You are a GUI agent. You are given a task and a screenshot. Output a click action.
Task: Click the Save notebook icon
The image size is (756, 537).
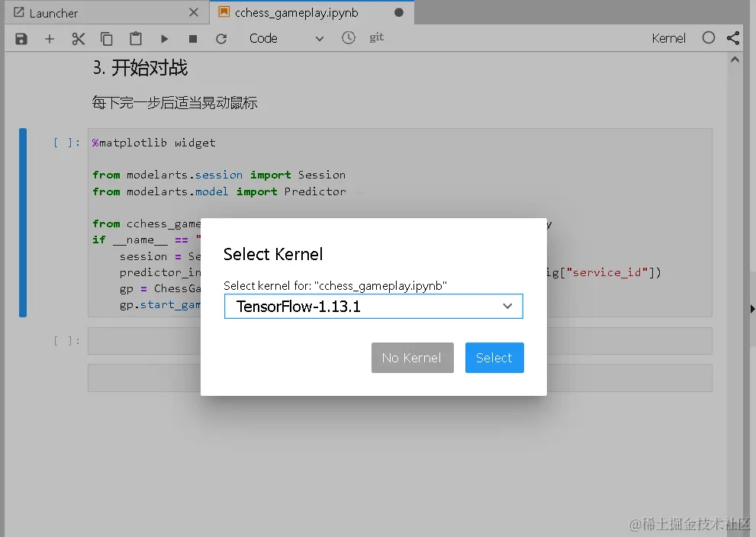pos(21,39)
